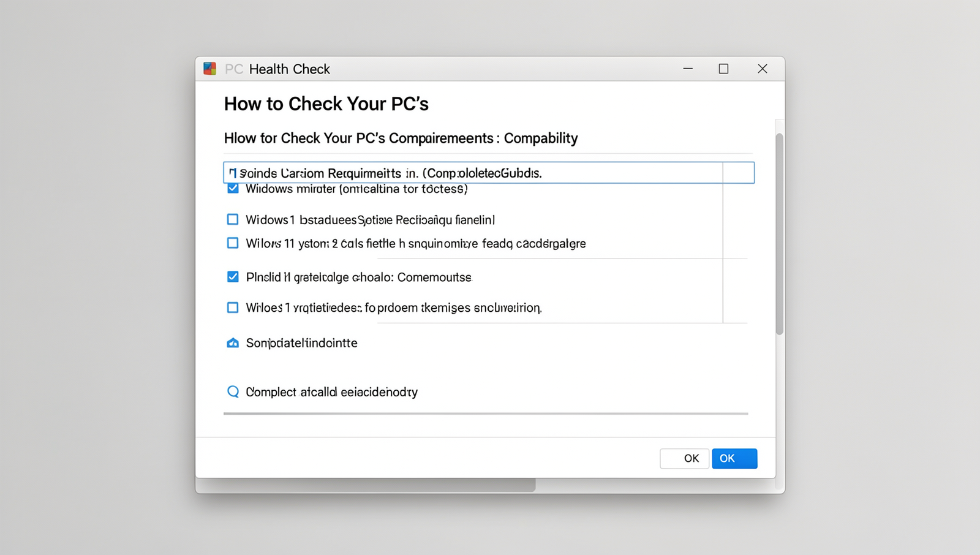Click the Soinds Cartiom Requimeitts input field
The width and height of the screenshot is (980, 555).
pos(489,173)
